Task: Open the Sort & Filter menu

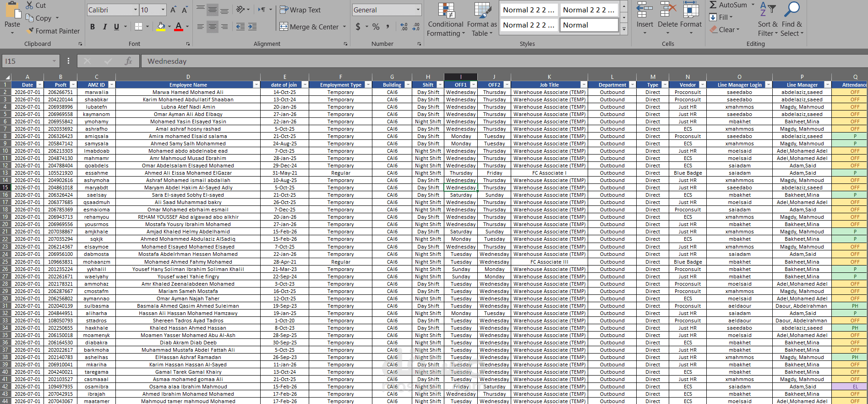Action: click(x=768, y=20)
